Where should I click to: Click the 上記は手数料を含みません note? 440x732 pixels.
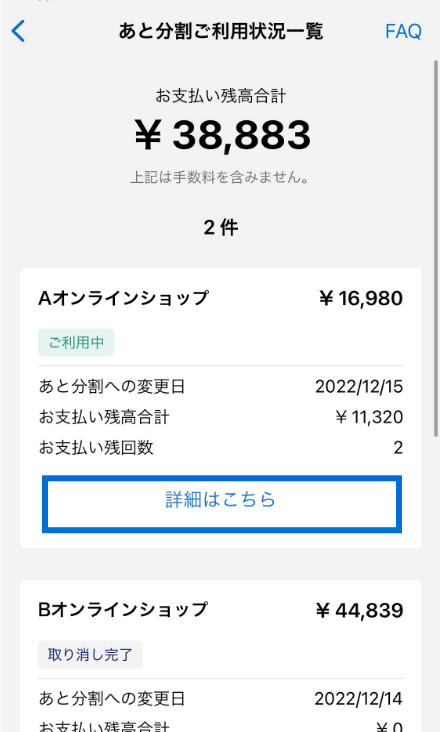tap(219, 177)
